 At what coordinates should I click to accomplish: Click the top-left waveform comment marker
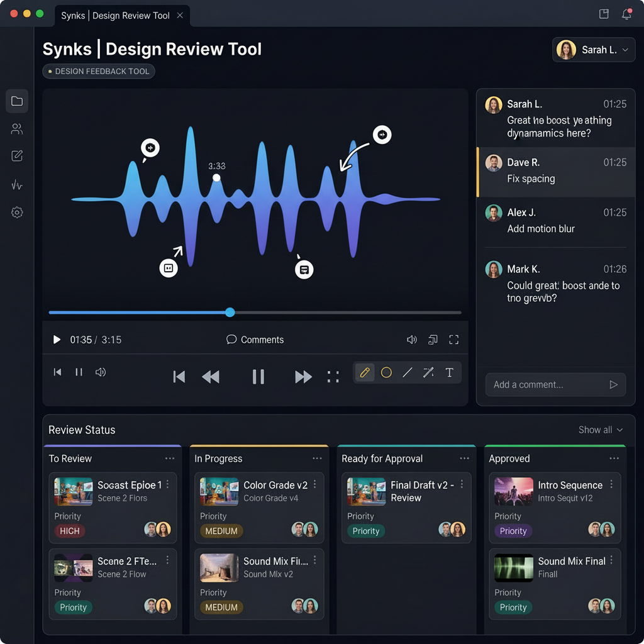150,148
